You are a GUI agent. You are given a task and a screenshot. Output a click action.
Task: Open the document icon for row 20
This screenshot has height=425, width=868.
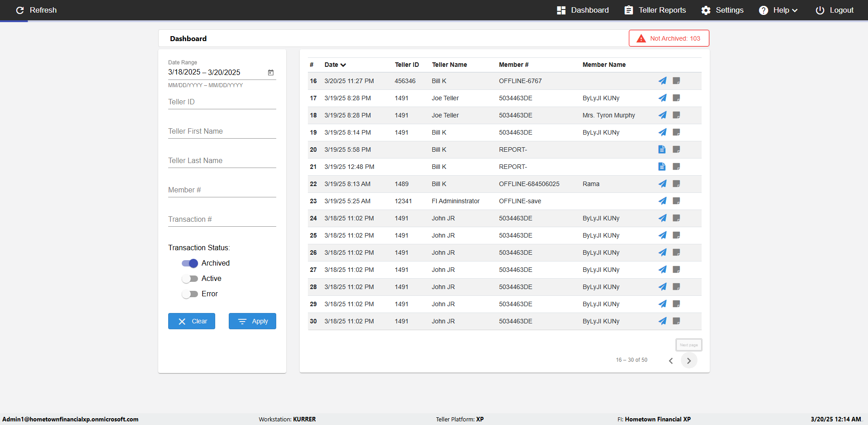[662, 149]
